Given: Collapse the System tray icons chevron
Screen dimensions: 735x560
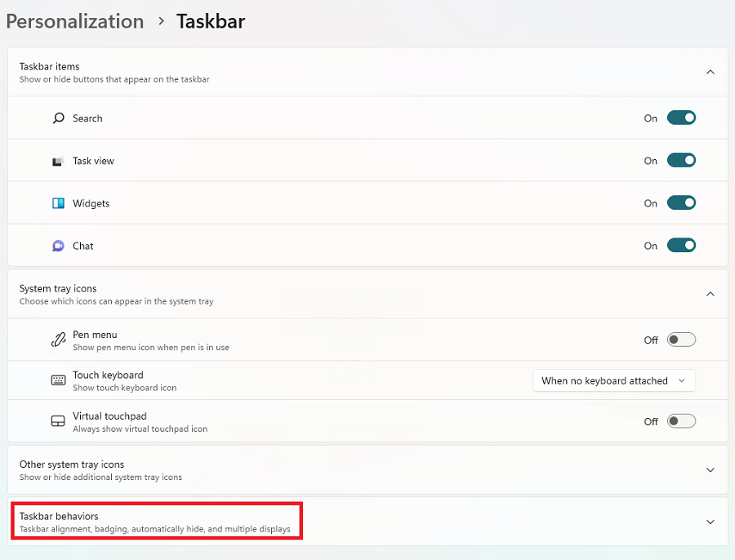Looking at the screenshot, I should (x=710, y=294).
